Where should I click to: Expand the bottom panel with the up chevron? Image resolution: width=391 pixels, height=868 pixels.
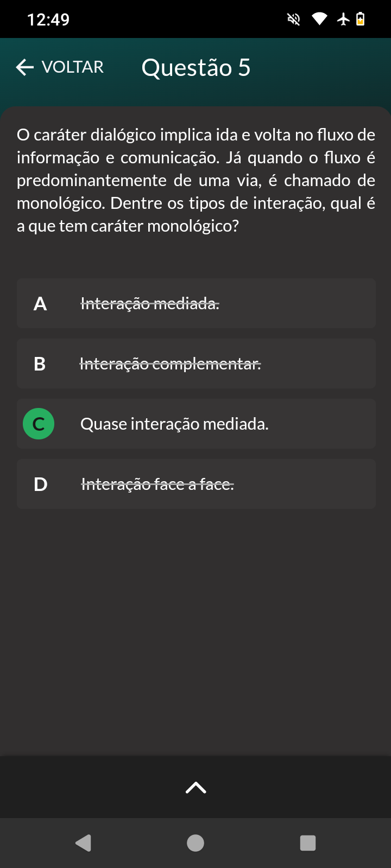point(195,788)
